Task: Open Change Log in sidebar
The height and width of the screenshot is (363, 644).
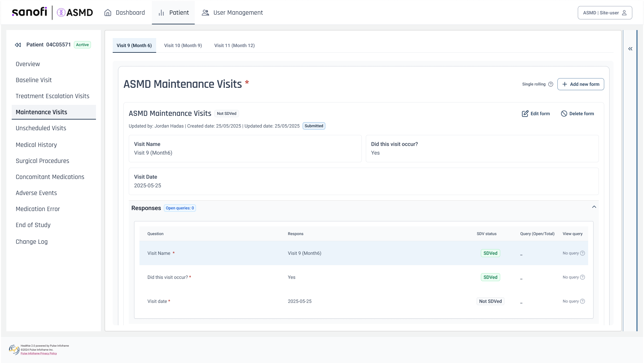Action: tap(31, 242)
